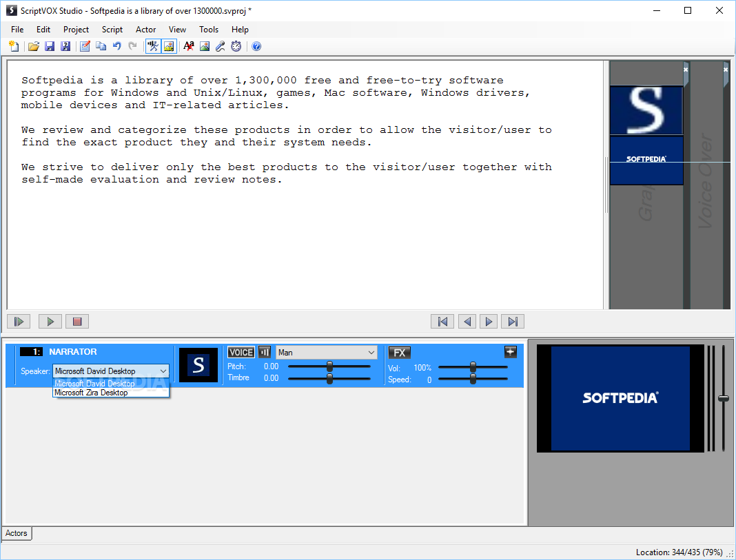Click the Location status bar text
The height and width of the screenshot is (560, 736).
click(679, 552)
